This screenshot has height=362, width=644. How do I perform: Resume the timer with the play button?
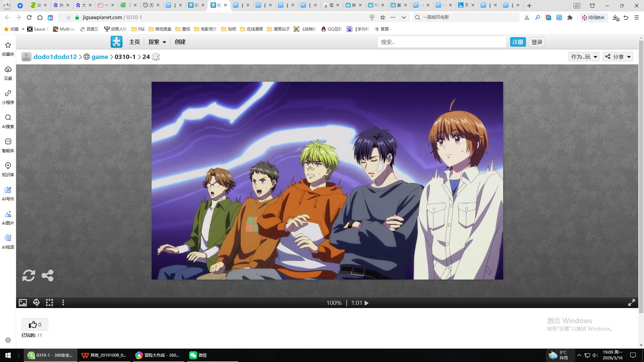coord(367,303)
